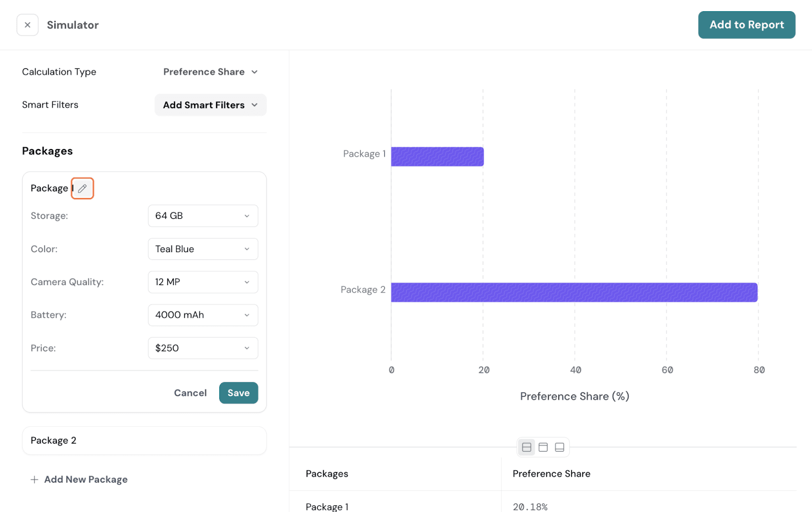Click the Package 1 bar in chart

437,157
